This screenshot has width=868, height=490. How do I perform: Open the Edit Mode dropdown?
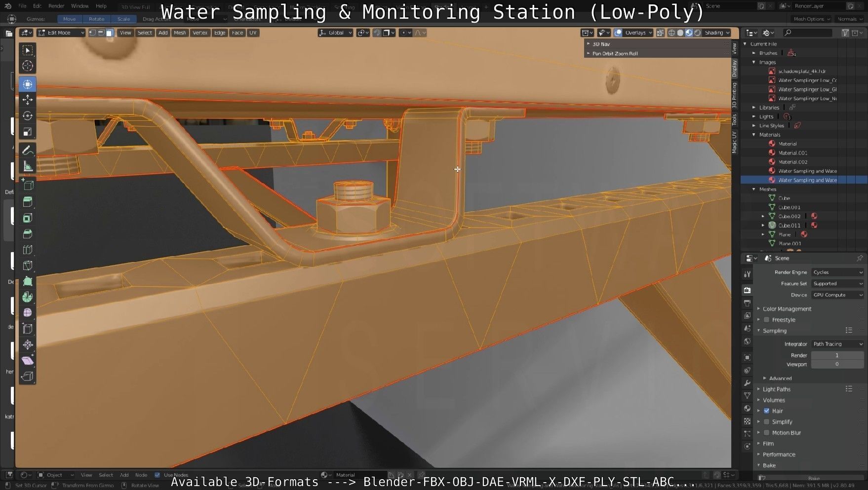(x=61, y=33)
